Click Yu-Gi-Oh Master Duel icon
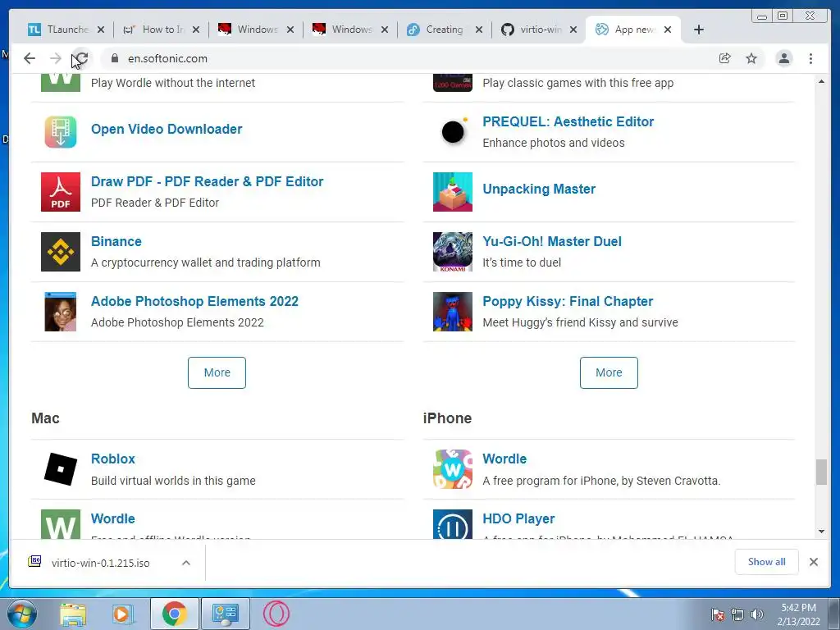Image resolution: width=840 pixels, height=630 pixels. [453, 252]
